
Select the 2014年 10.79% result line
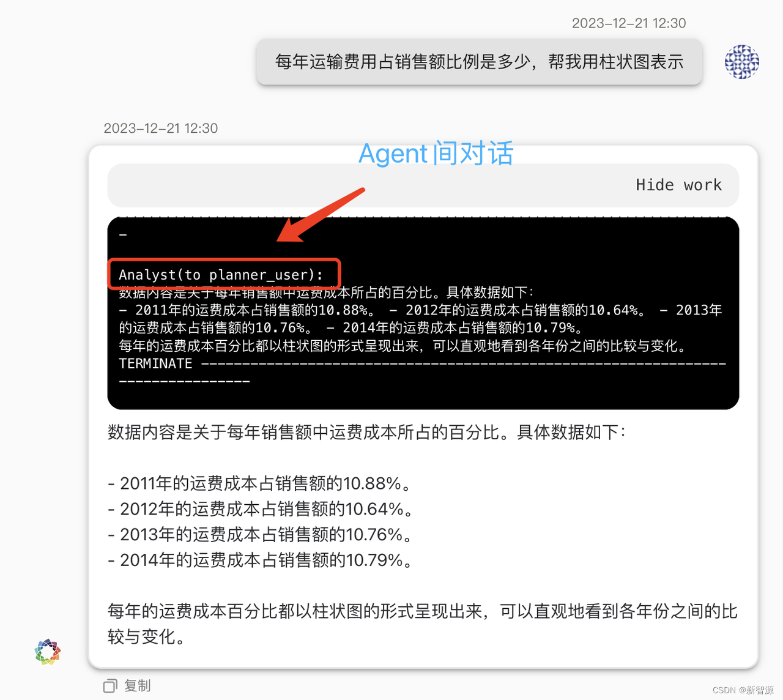click(x=262, y=560)
